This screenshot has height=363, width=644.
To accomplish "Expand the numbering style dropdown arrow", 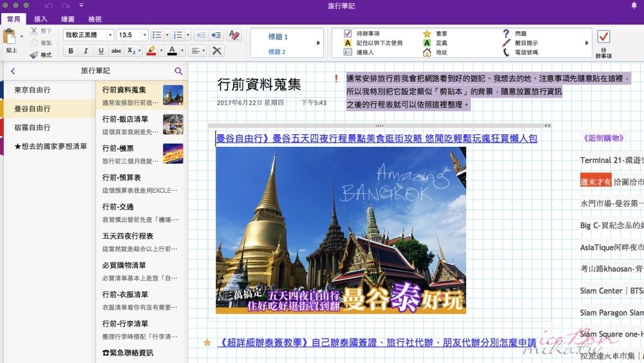I will click(x=188, y=35).
